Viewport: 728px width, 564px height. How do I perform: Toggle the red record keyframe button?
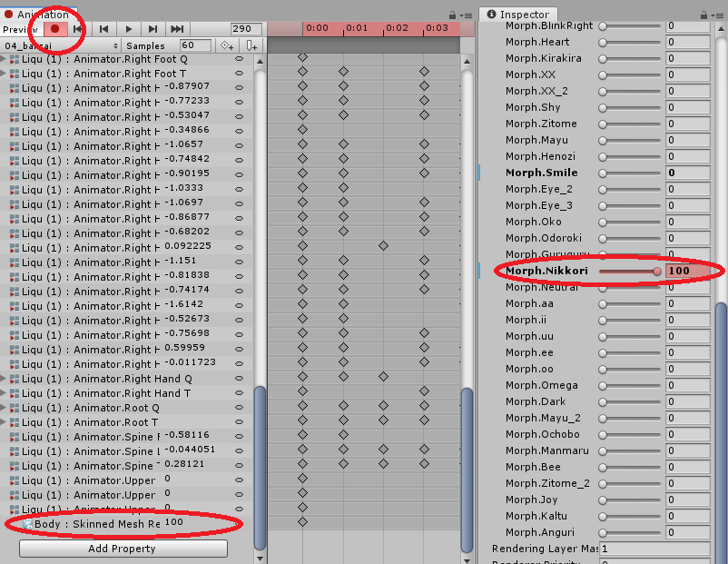click(54, 29)
